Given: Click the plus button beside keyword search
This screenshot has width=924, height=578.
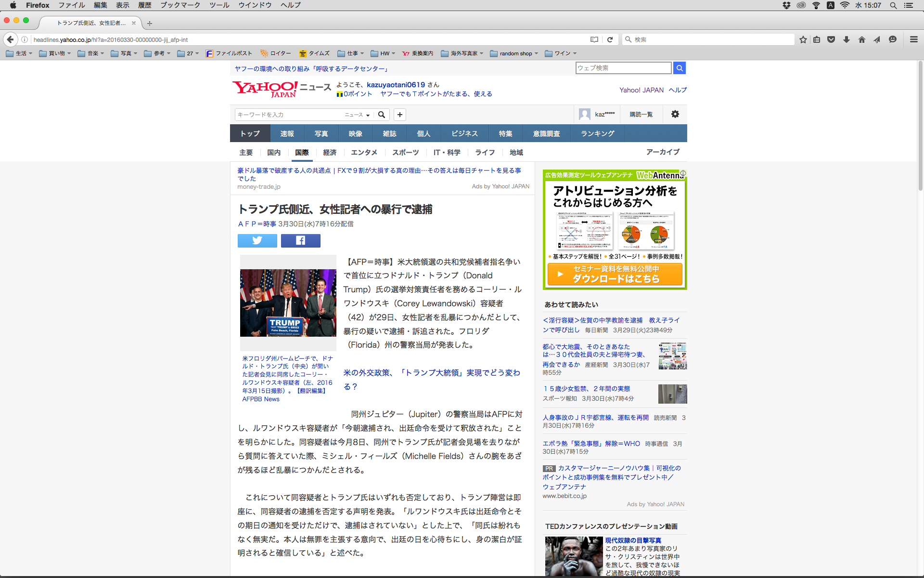Looking at the screenshot, I should tap(399, 114).
